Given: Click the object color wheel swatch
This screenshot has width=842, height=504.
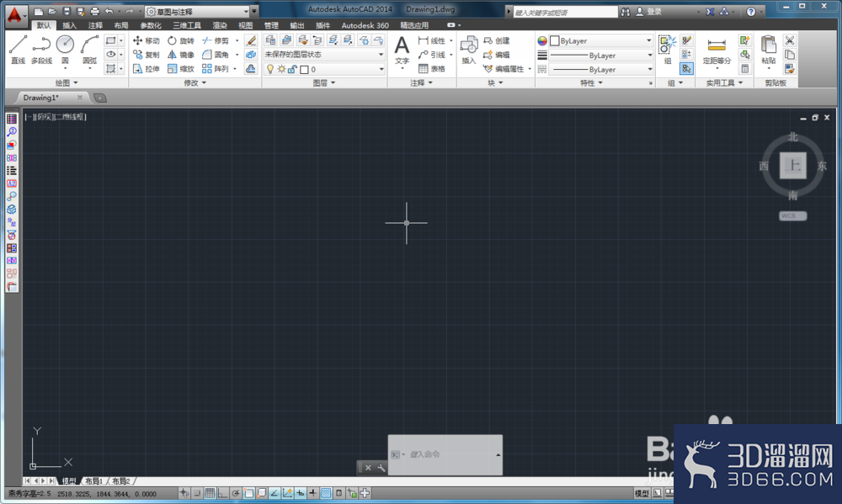Looking at the screenshot, I should point(541,40).
